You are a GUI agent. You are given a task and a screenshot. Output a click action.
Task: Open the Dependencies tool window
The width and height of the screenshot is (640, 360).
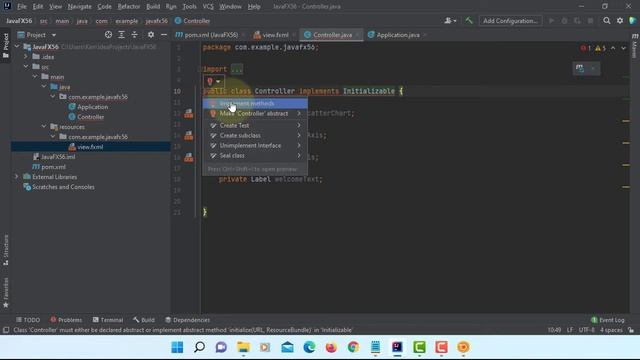(188, 320)
